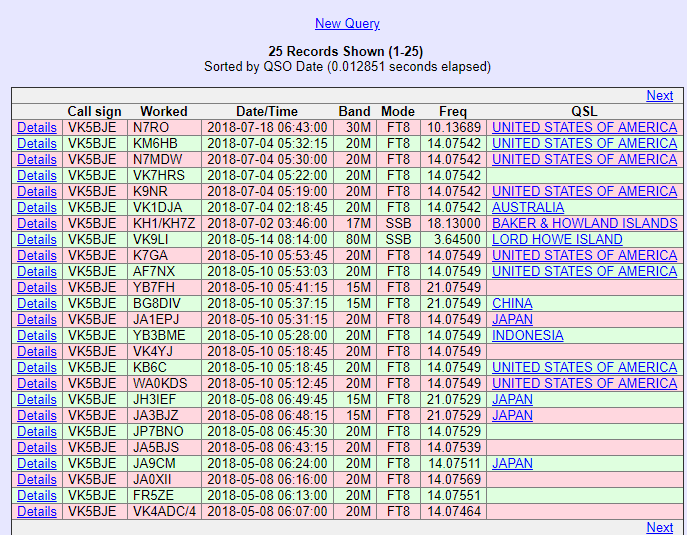The height and width of the screenshot is (535, 687).
Task: Open the UNITED STATES QSL link for N7MDW
Action: point(584,159)
